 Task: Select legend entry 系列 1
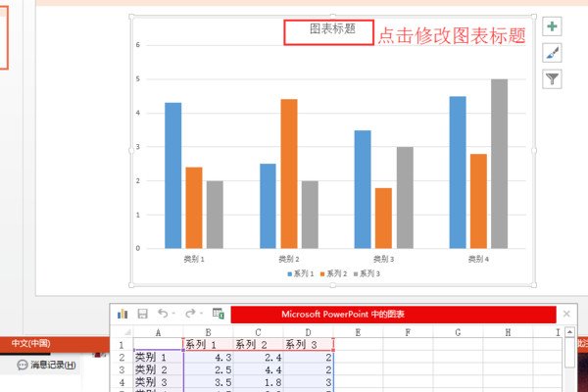click(301, 273)
